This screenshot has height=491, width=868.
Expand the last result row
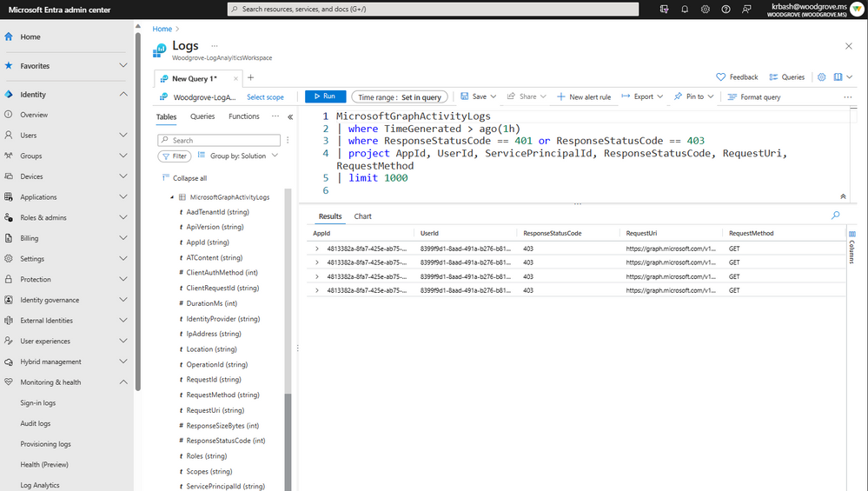click(x=316, y=290)
